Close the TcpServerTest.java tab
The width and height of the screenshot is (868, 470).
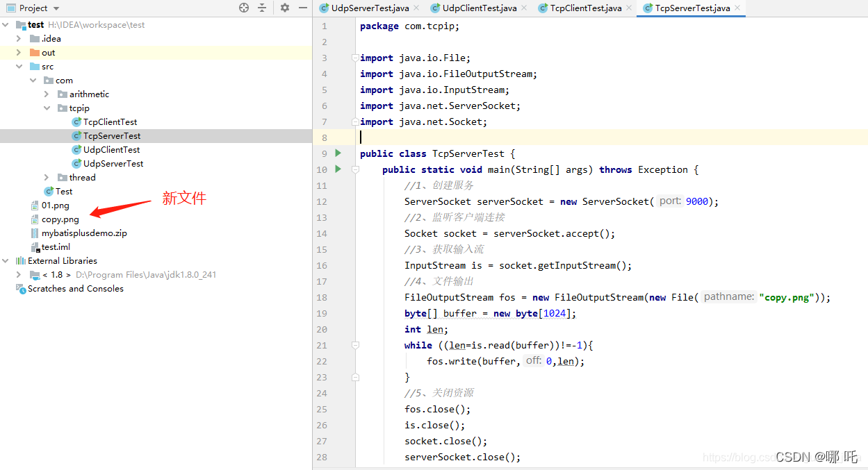tap(738, 8)
